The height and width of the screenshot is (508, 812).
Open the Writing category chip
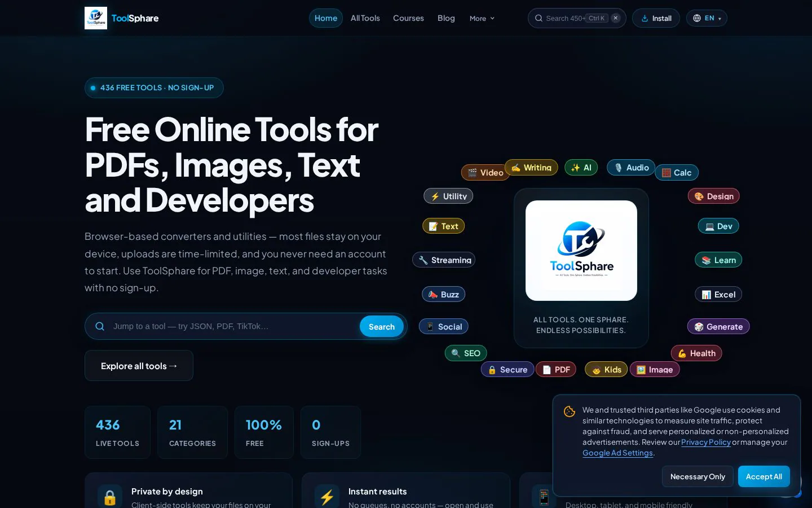(x=531, y=168)
